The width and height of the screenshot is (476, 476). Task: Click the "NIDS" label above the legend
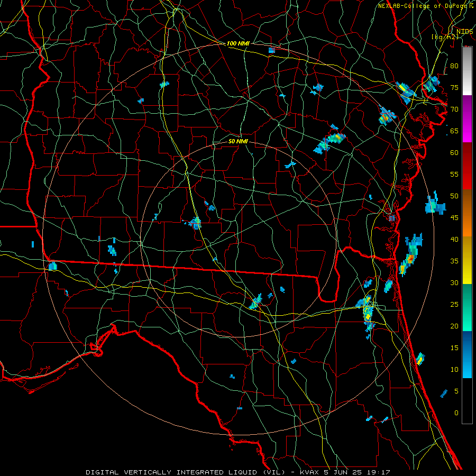click(464, 32)
